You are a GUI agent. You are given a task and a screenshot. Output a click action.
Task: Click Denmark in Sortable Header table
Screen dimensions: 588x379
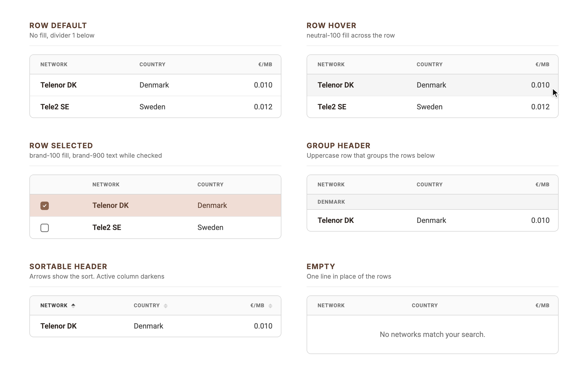[149, 326]
